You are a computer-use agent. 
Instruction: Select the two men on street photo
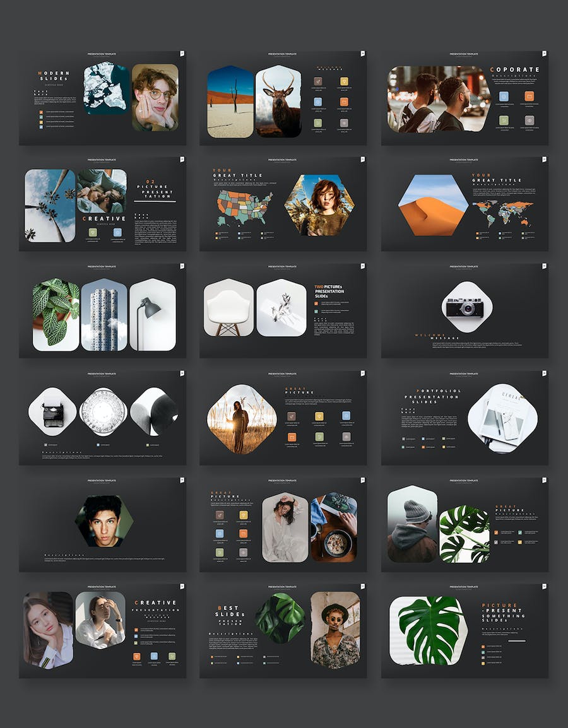[439, 99]
